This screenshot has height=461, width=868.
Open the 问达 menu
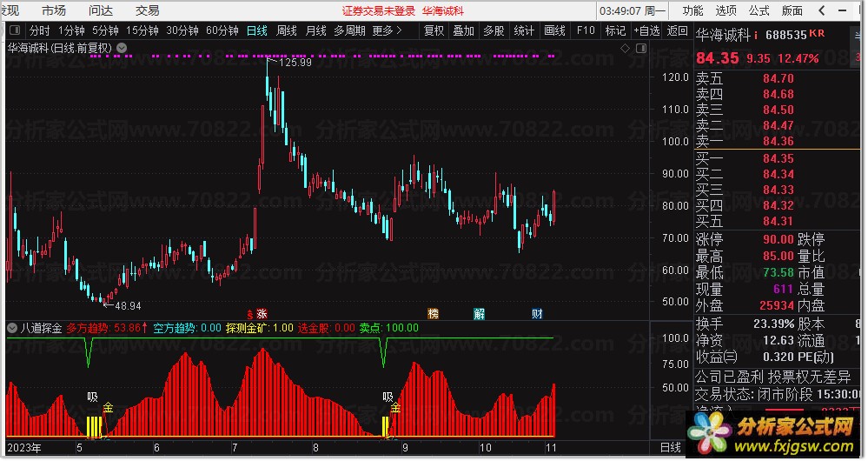[101, 10]
